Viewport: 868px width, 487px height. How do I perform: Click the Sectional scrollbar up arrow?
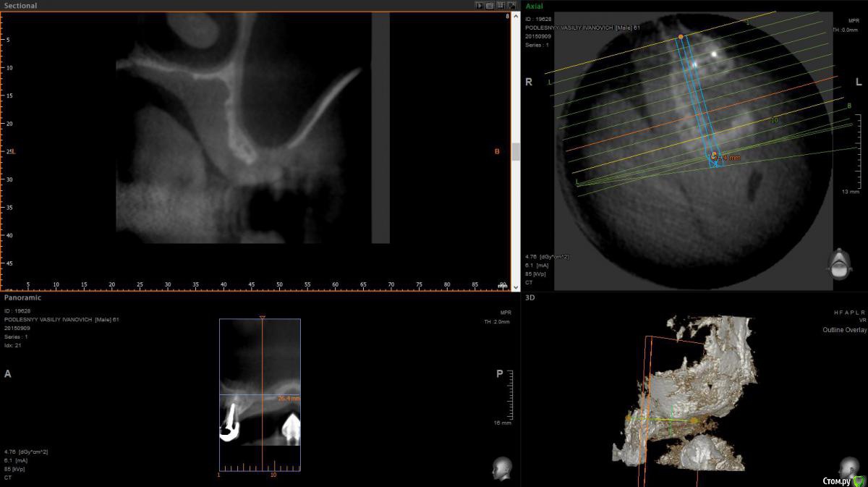pos(516,16)
